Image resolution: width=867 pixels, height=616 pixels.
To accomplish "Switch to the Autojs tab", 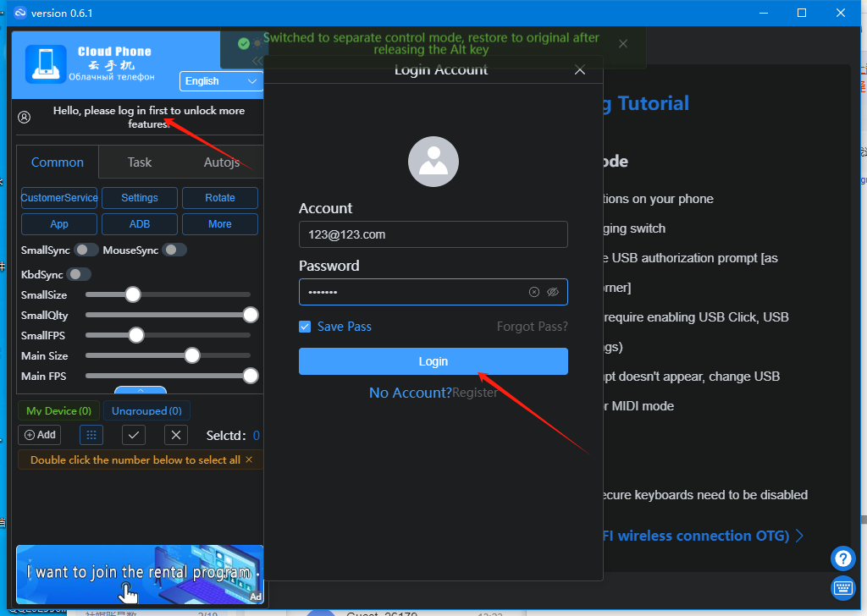I will [222, 162].
